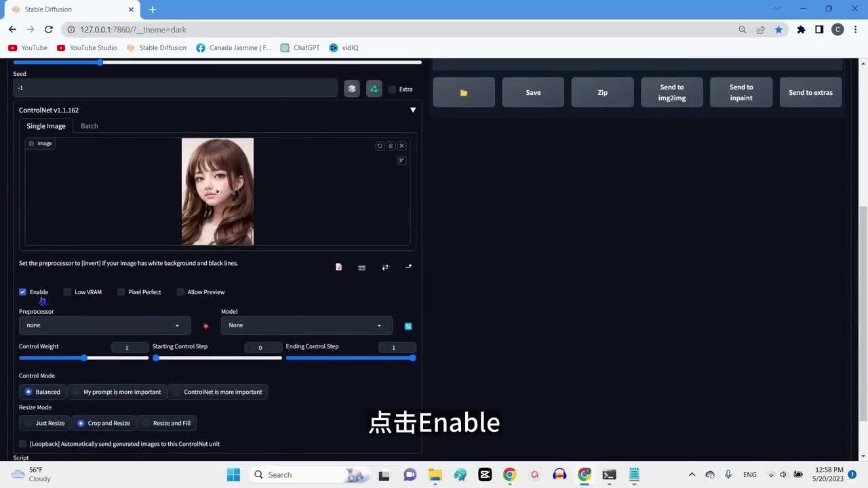The width and height of the screenshot is (868, 488).
Task: Click the webcam icon below image
Action: (x=361, y=267)
